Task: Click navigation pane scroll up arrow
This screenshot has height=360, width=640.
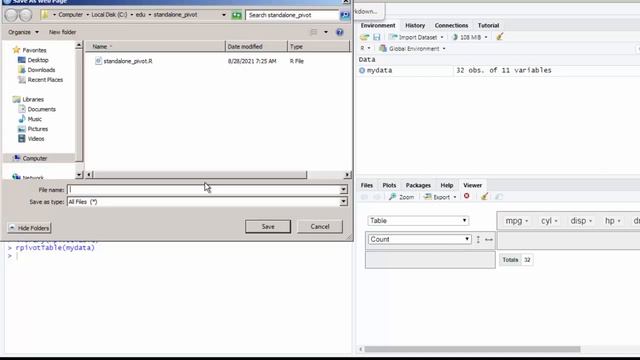Action: (x=79, y=45)
